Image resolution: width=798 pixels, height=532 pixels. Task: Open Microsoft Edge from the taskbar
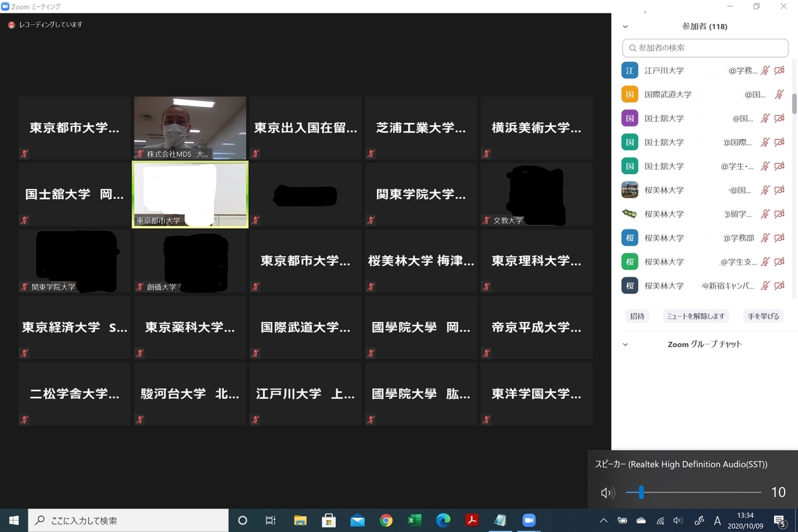(444, 520)
